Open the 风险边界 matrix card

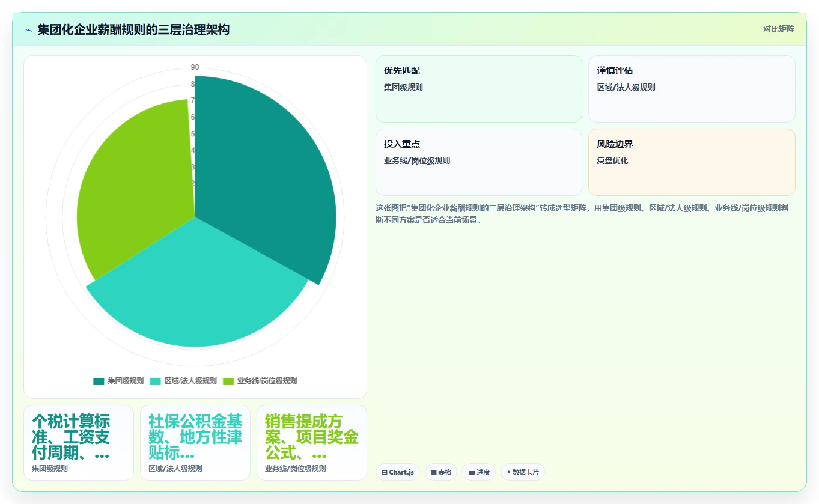click(692, 162)
